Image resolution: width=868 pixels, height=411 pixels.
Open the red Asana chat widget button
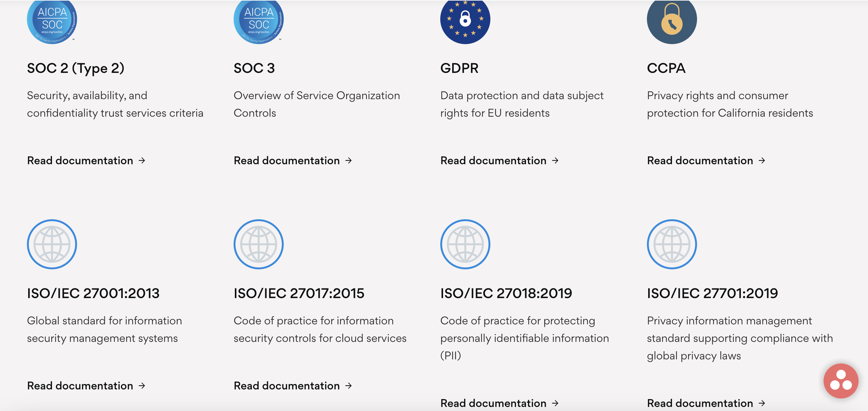pyautogui.click(x=841, y=381)
